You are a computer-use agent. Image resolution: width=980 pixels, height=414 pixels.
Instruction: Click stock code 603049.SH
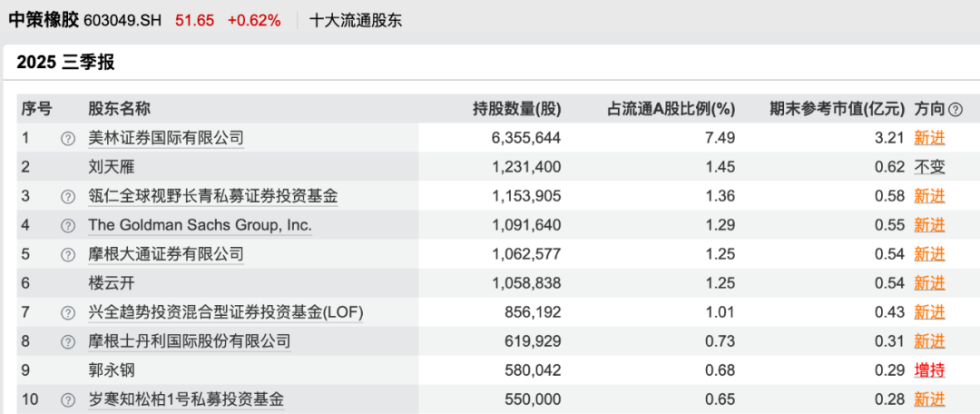[122, 21]
